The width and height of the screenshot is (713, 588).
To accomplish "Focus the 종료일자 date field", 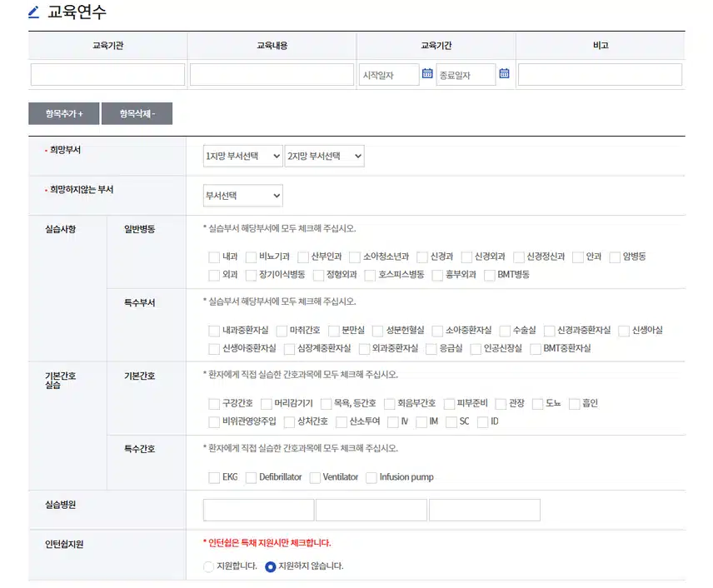I will 466,75.
